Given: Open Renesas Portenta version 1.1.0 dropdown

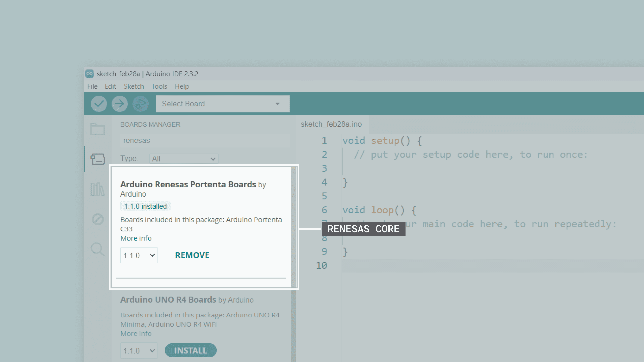Looking at the screenshot, I should tap(139, 255).
